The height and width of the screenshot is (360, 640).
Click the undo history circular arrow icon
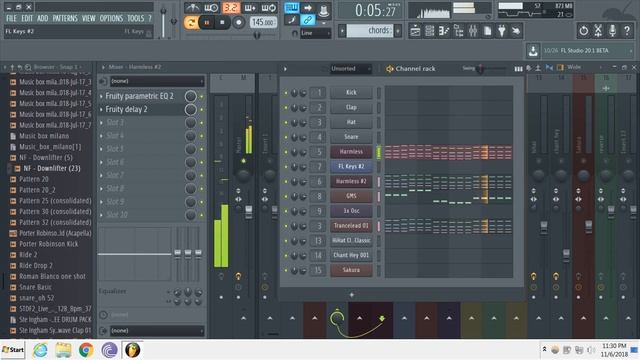click(x=583, y=31)
